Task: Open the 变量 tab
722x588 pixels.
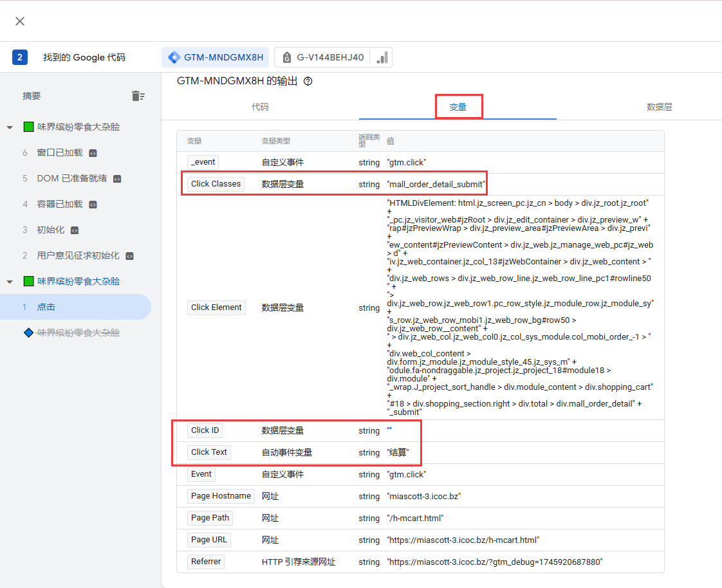Action: coord(458,107)
